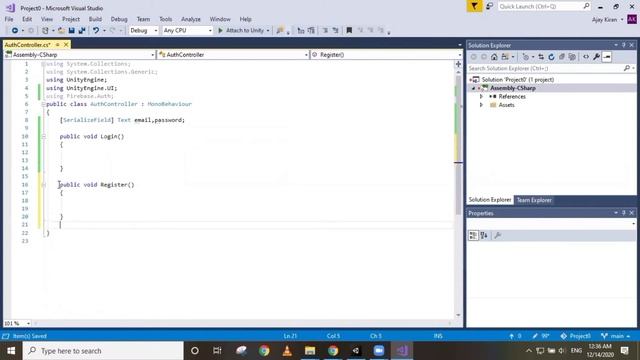Open Zoom from the taskbar
Image resolution: width=640 pixels, height=360 pixels.
[x=379, y=351]
